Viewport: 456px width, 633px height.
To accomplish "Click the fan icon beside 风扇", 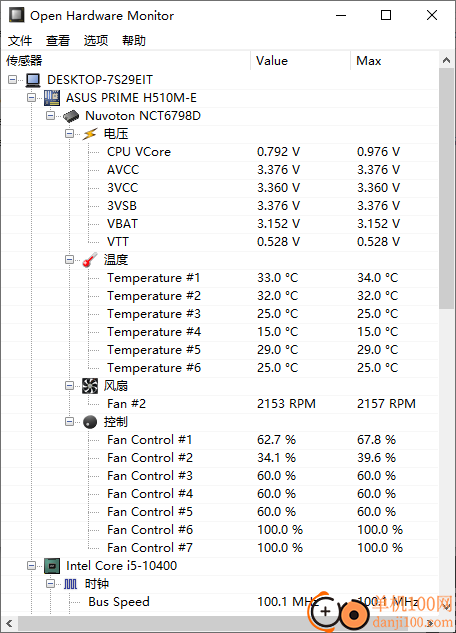I will (90, 386).
